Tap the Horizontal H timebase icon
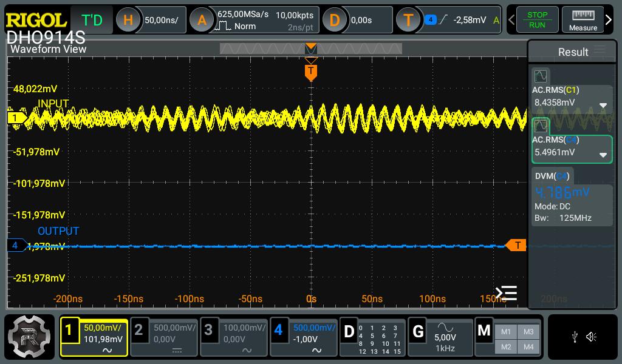This screenshot has height=364, width=622. tap(128, 20)
